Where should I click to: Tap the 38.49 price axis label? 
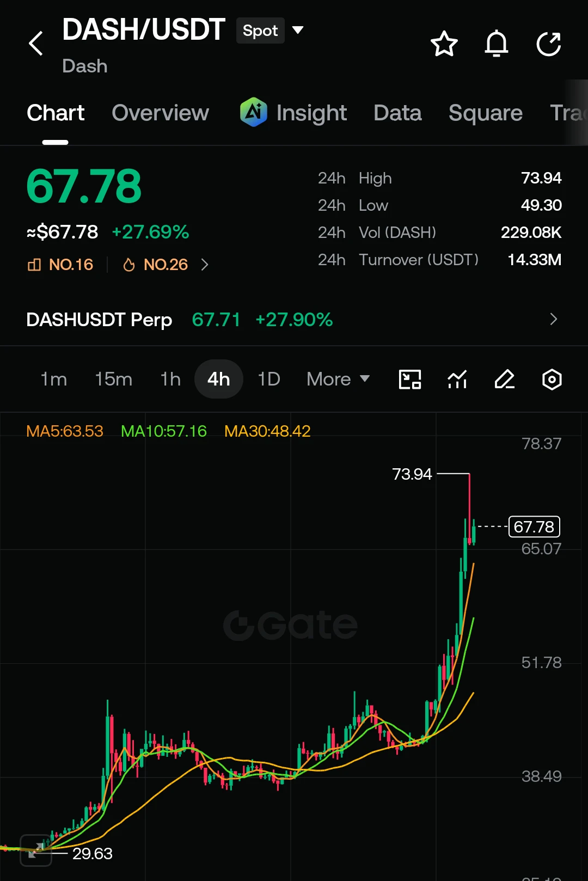point(541,776)
